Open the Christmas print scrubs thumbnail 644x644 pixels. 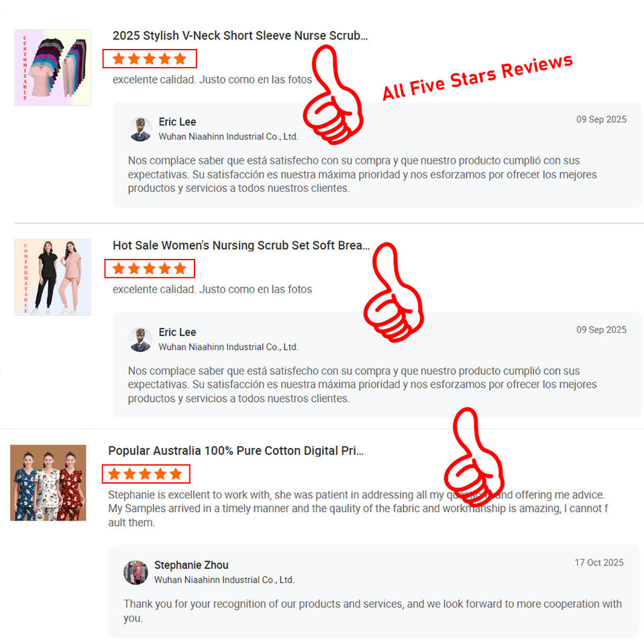click(x=48, y=482)
